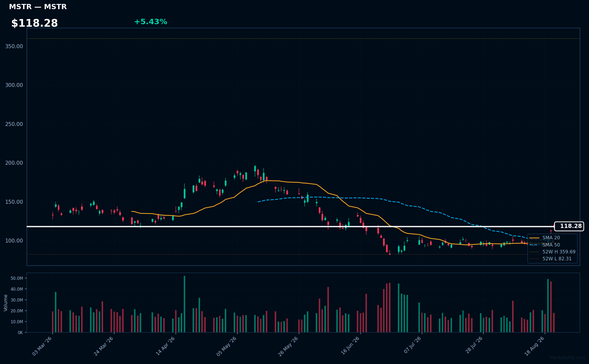Click the 30.0M volume axis label
Image resolution: width=589 pixels, height=364 pixels.
coord(17,300)
